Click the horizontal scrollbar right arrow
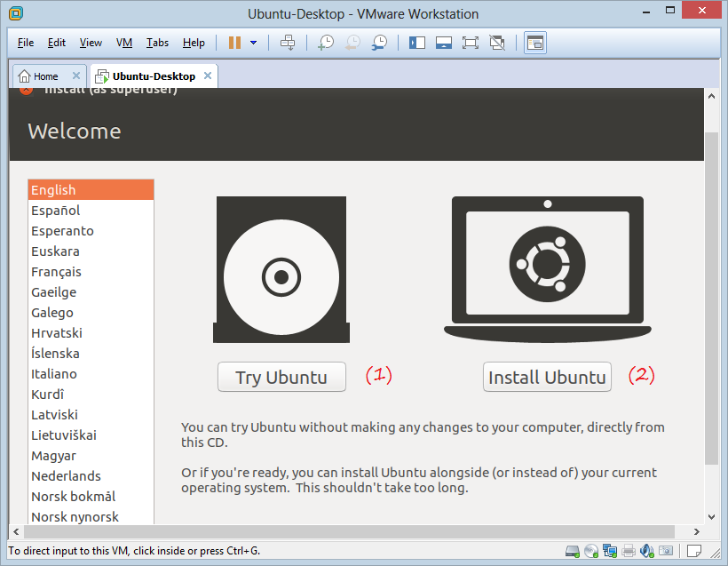 [x=696, y=531]
